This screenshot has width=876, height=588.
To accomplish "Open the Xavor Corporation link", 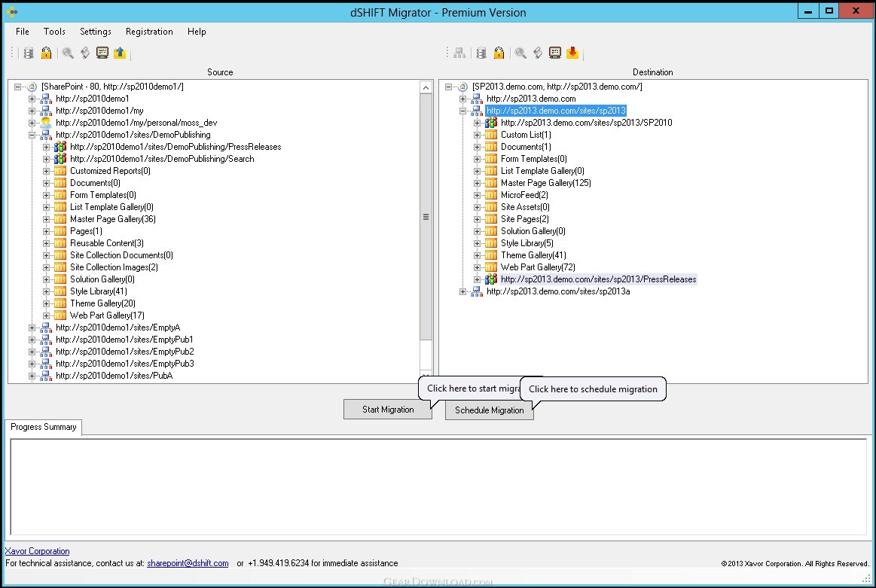I will click(38, 551).
